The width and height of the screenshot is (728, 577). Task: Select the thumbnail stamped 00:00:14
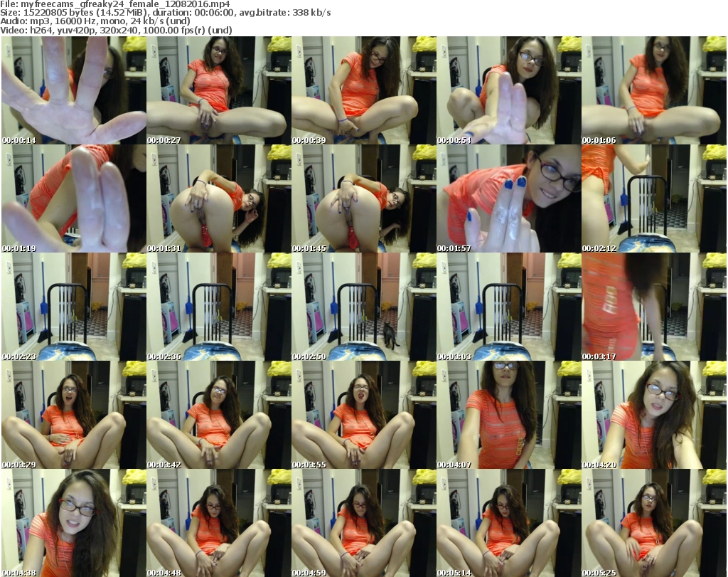[74, 90]
